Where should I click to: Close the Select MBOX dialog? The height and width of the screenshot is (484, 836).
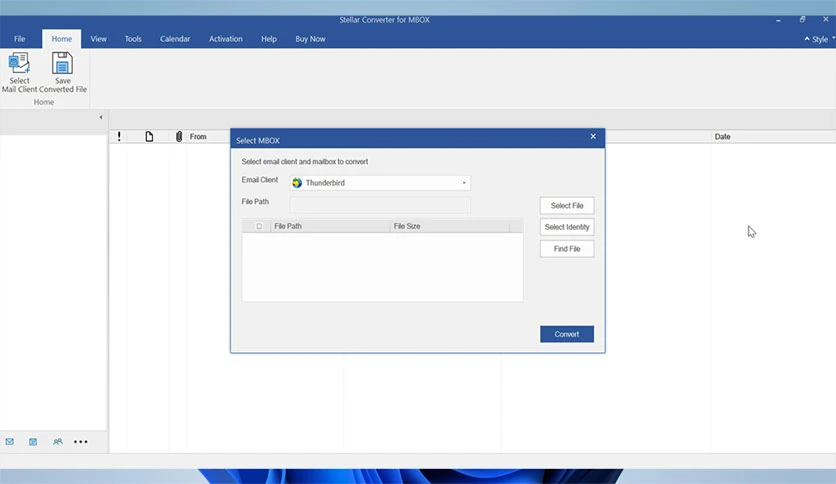(593, 136)
